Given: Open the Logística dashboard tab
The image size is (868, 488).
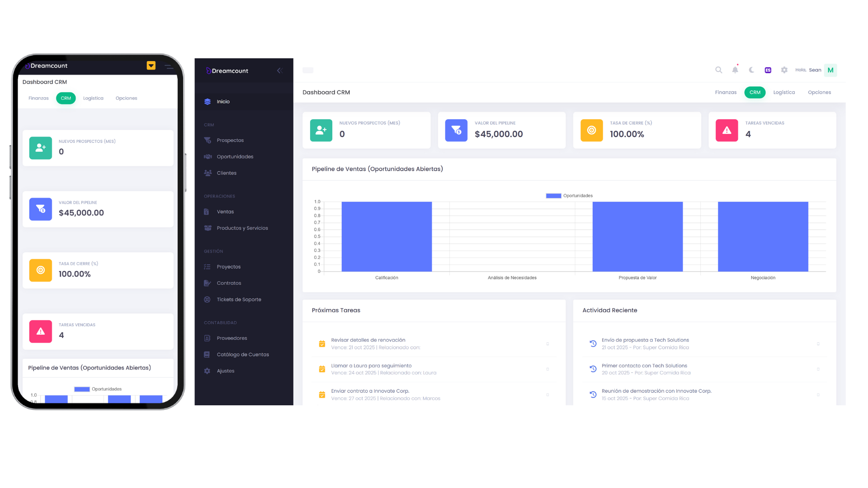Looking at the screenshot, I should 784,92.
